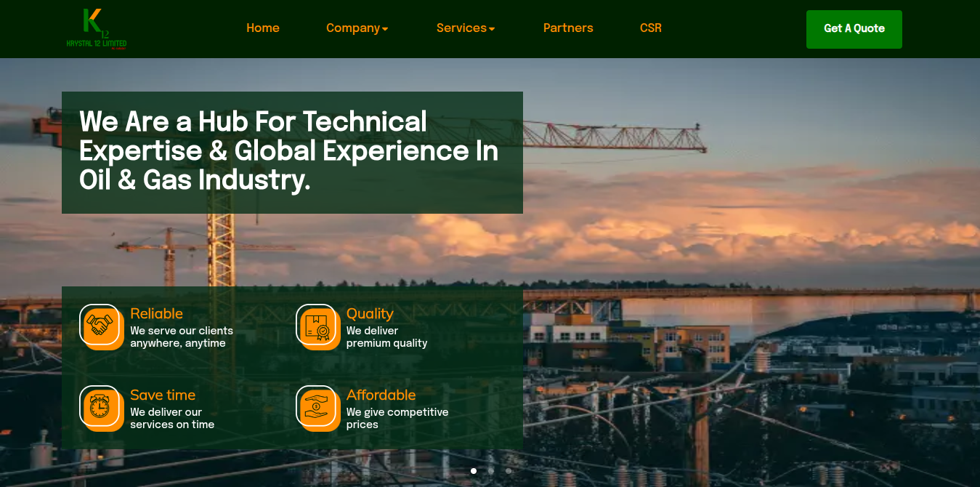This screenshot has height=487, width=980.
Task: Select the first carousel slide dot
Action: pyautogui.click(x=474, y=471)
